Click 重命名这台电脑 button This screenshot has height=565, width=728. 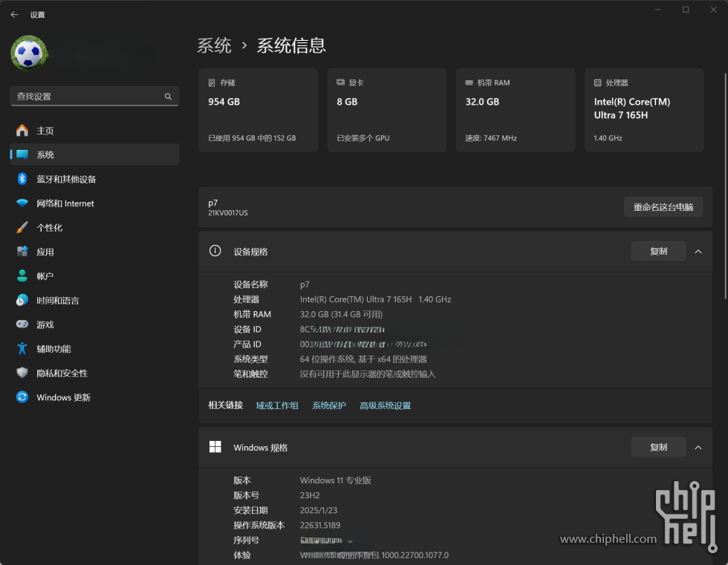pyautogui.click(x=663, y=207)
